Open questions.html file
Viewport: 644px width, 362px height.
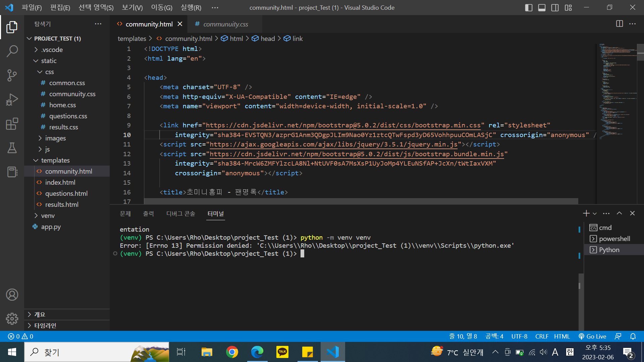(67, 193)
